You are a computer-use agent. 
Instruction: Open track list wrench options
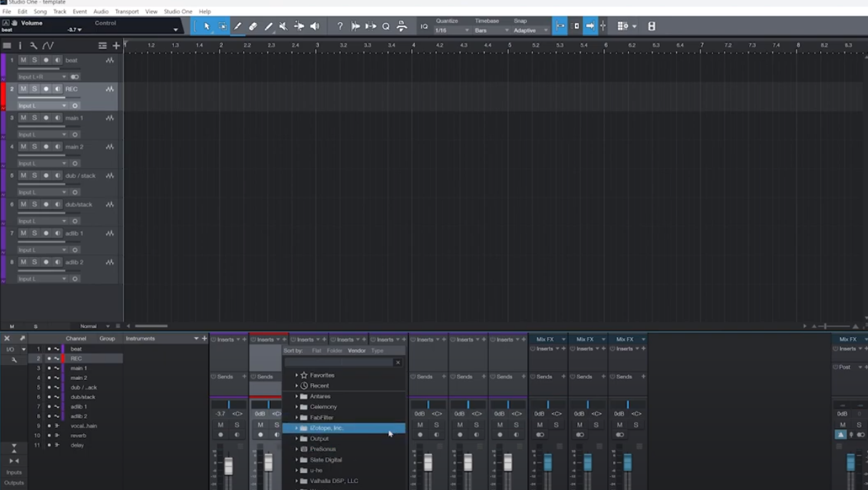coord(34,46)
